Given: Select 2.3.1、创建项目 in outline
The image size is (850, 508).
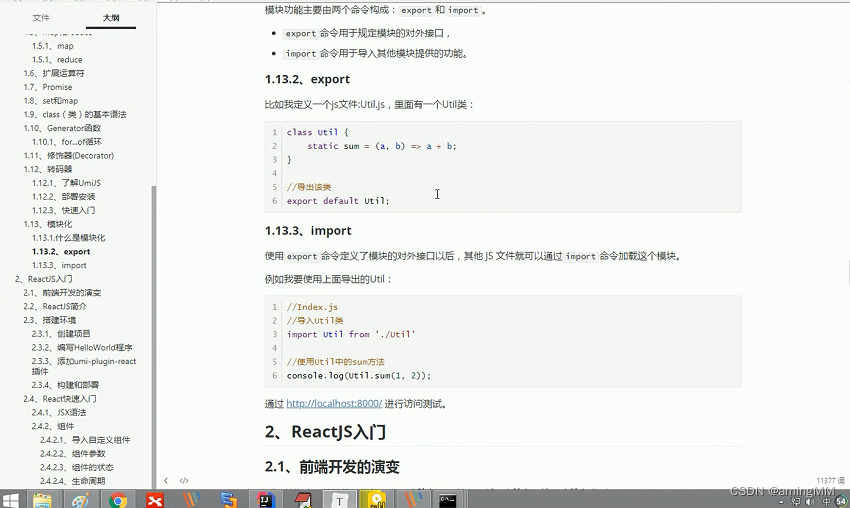Looking at the screenshot, I should (x=61, y=333).
